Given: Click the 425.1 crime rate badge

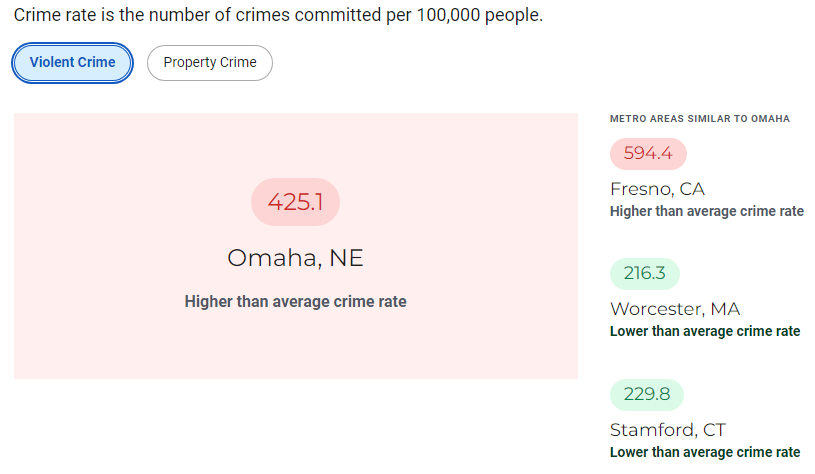Looking at the screenshot, I should pos(295,202).
